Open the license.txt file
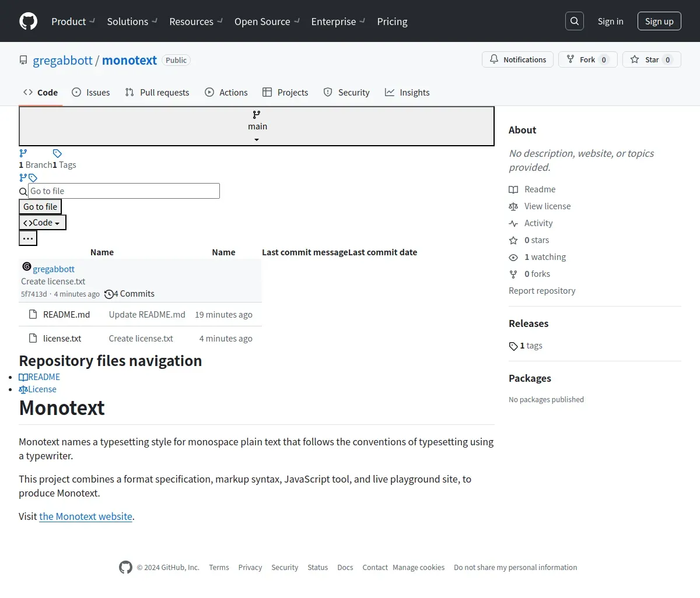Viewport: 700px width, 598px height. [62, 339]
